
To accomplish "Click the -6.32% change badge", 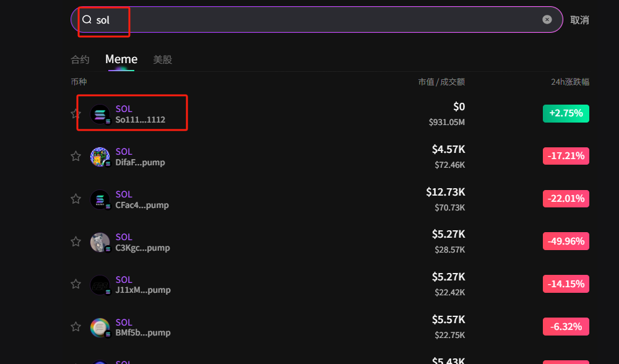I will coord(566,326).
